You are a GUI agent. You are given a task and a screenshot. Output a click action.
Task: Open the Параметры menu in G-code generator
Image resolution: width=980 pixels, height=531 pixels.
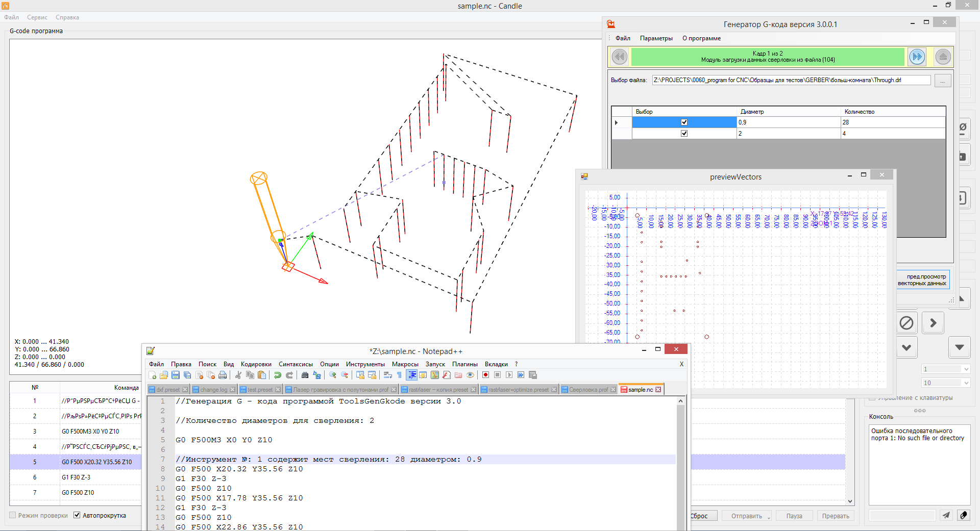656,38
